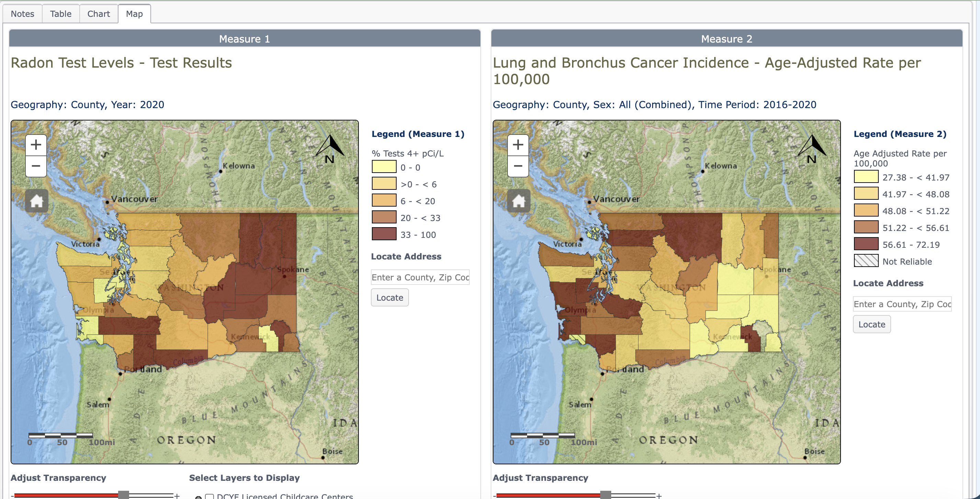
Task: Click the '51.22 - < 56.61' legend swatch
Action: point(866,227)
